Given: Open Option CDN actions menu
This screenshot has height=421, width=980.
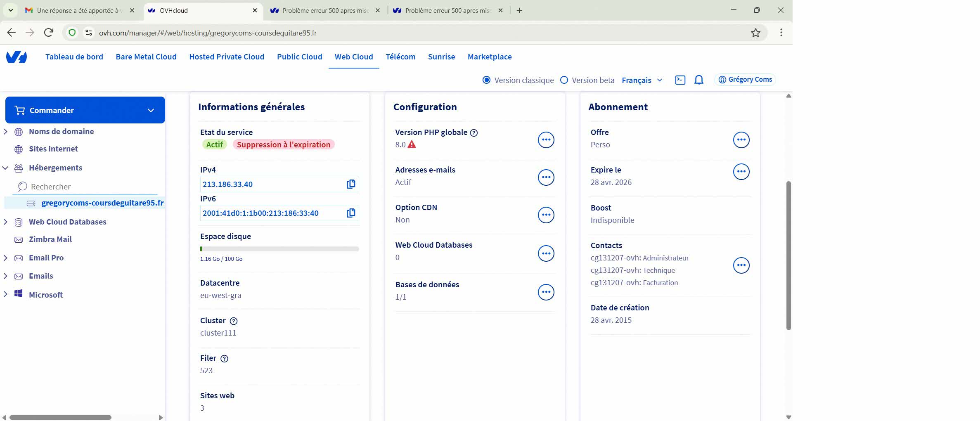Looking at the screenshot, I should [x=546, y=215].
